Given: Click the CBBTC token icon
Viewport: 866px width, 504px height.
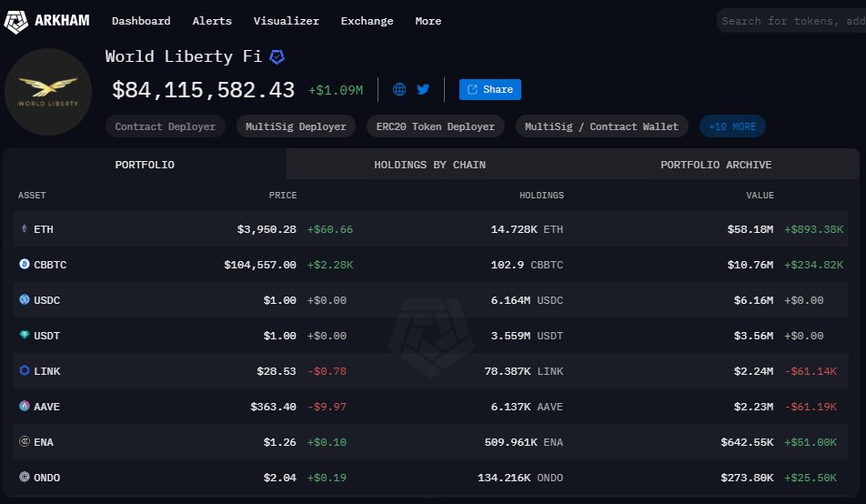Looking at the screenshot, I should point(25,264).
